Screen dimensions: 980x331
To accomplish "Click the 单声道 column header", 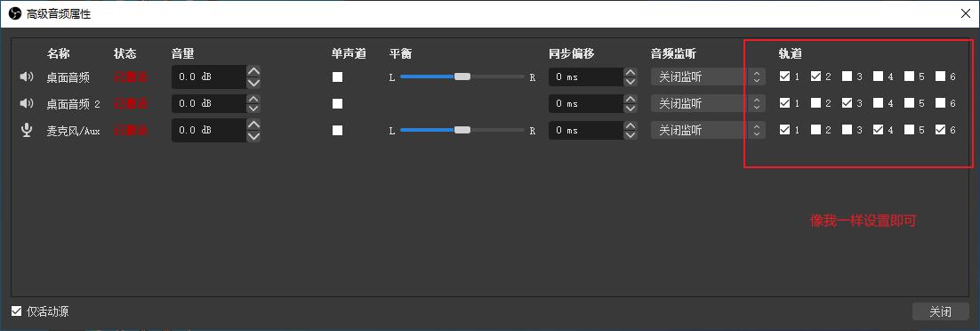I will click(x=349, y=53).
